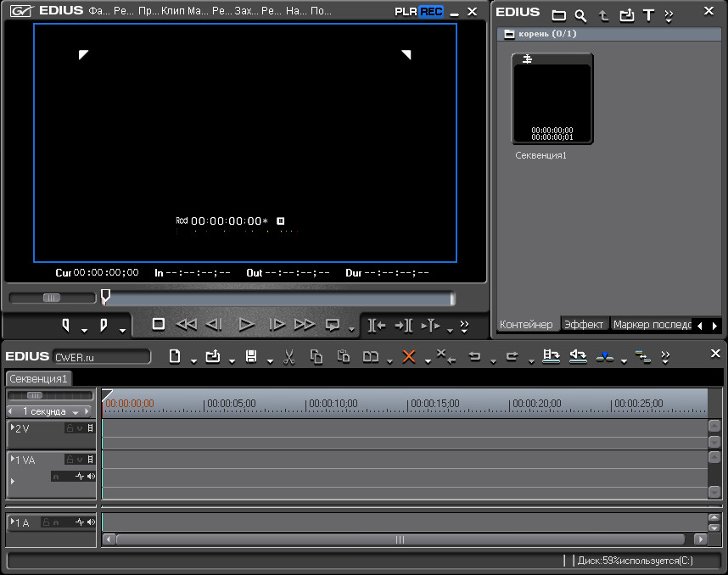Click the Stop button in the player
728x575 pixels.
click(158, 324)
